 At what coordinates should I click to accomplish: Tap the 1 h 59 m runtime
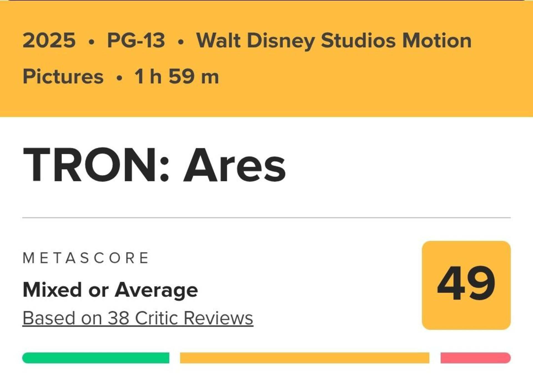(x=177, y=76)
